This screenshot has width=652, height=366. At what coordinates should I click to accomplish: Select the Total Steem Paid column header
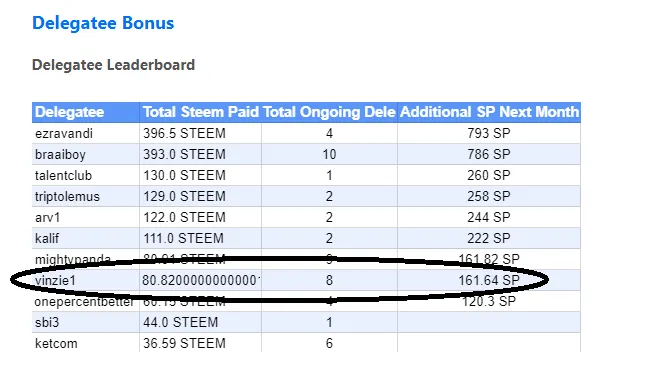tap(200, 112)
